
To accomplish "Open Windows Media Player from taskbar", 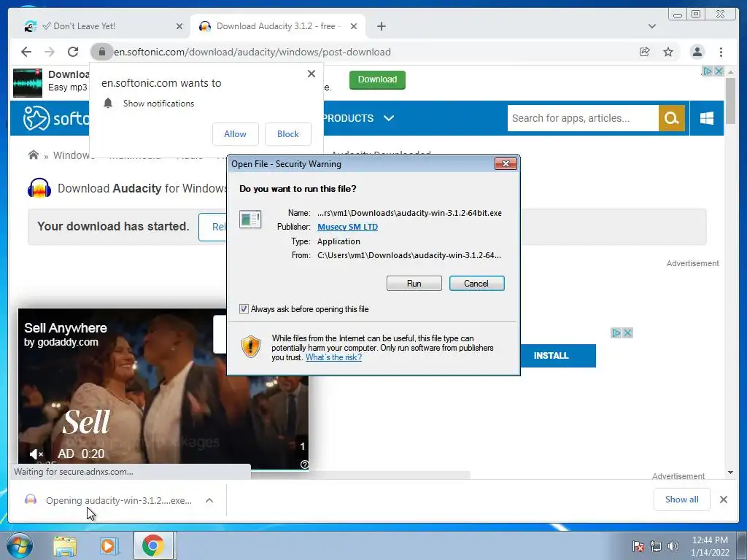I will coord(109,545).
